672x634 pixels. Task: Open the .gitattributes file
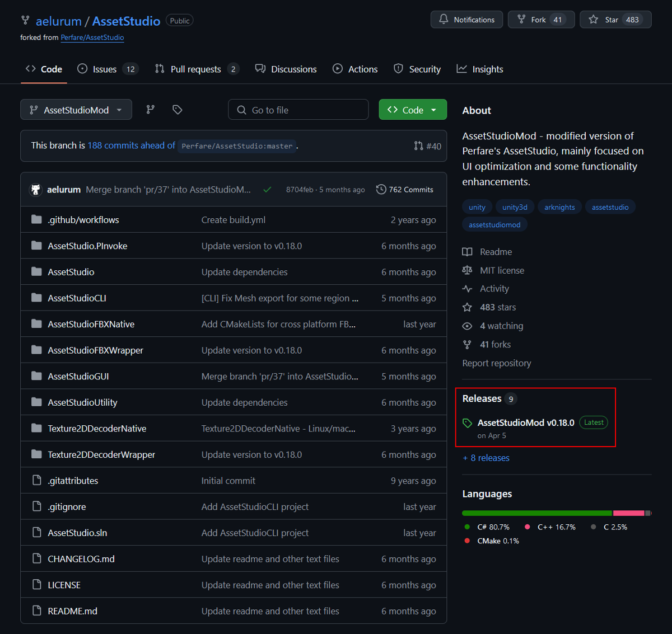(x=73, y=481)
